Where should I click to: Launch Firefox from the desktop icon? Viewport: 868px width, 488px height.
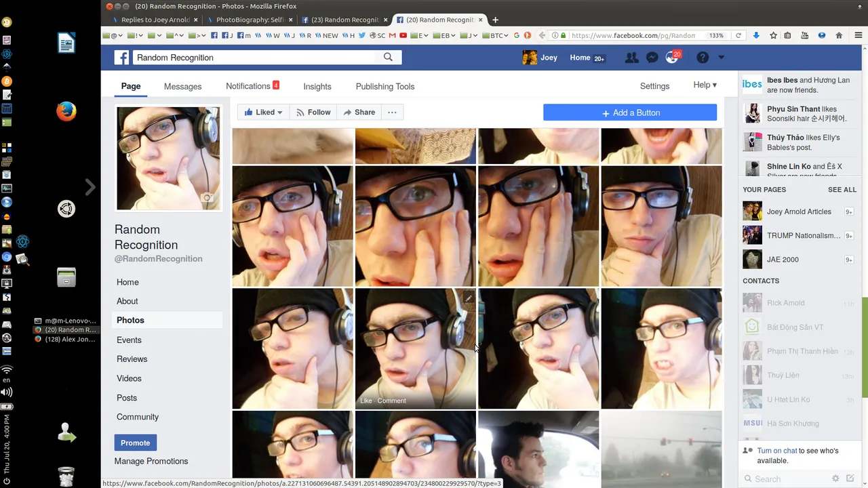[66, 111]
